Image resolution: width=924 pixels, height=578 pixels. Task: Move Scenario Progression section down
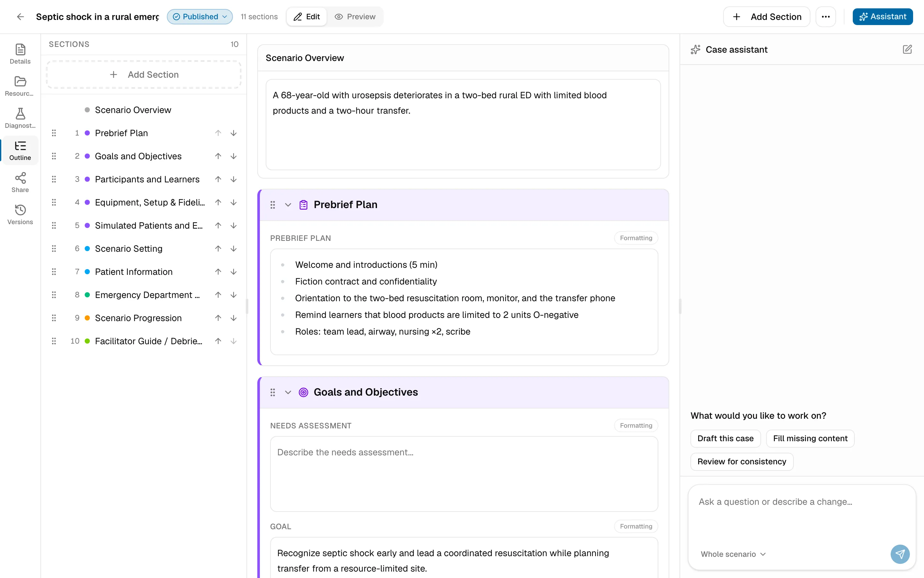click(234, 318)
